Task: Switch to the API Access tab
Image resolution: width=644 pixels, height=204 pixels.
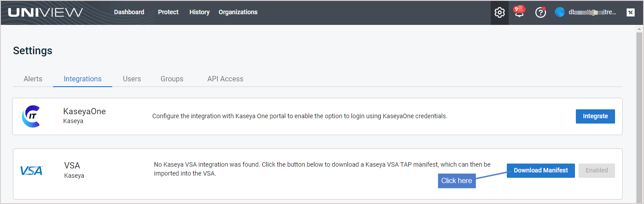Action: (225, 79)
